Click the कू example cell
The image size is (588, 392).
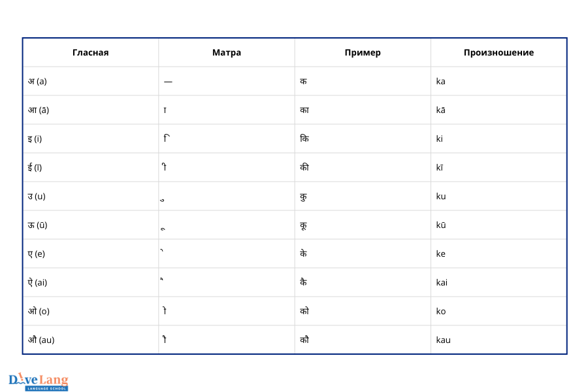point(363,225)
